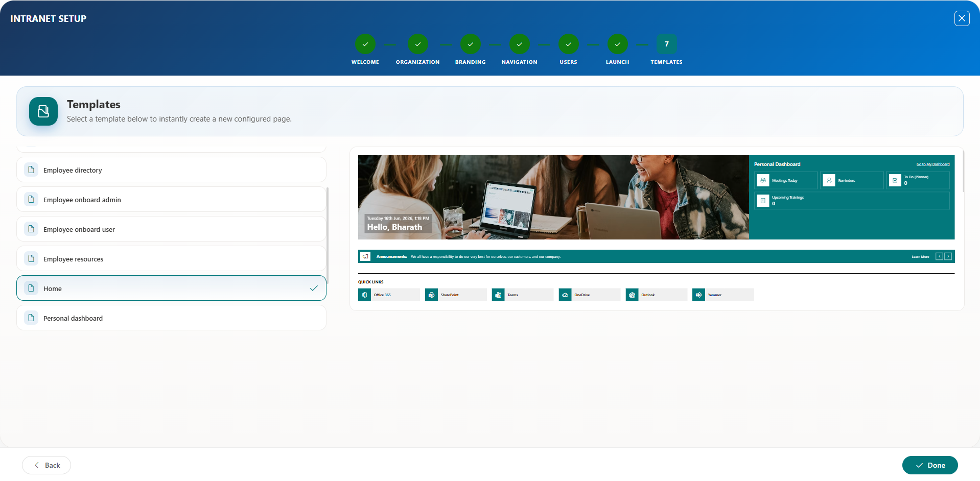Open the Learn More announcement link

pos(920,257)
